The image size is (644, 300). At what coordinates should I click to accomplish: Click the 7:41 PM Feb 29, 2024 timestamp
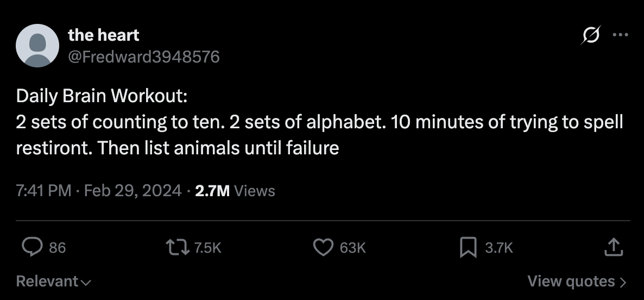pos(99,191)
